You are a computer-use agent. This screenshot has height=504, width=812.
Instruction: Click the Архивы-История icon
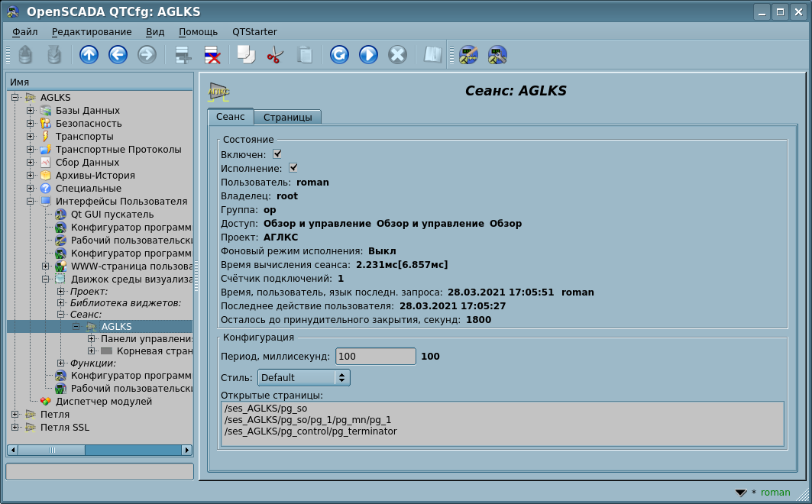(46, 176)
